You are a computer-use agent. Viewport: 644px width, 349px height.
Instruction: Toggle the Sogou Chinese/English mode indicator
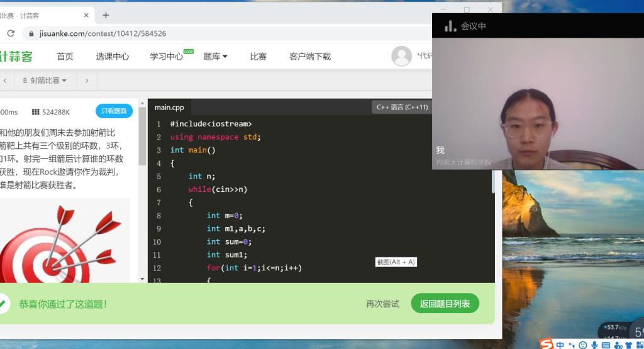click(560, 344)
